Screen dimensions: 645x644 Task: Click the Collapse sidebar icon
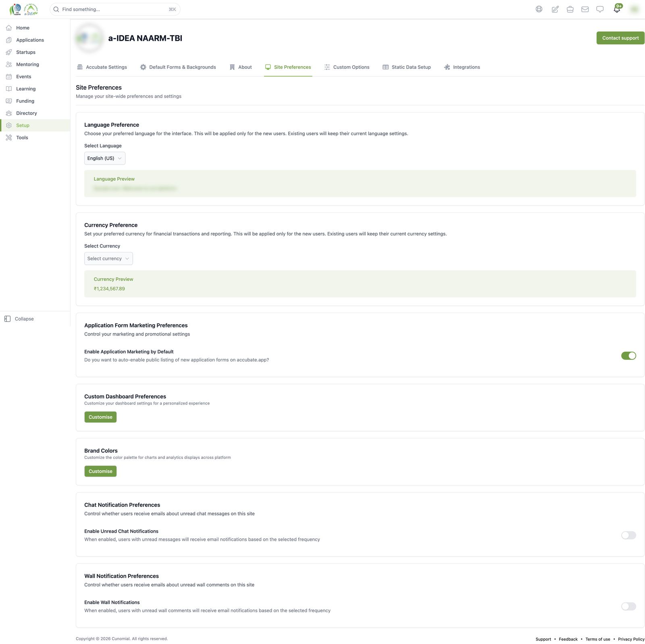pyautogui.click(x=7, y=319)
